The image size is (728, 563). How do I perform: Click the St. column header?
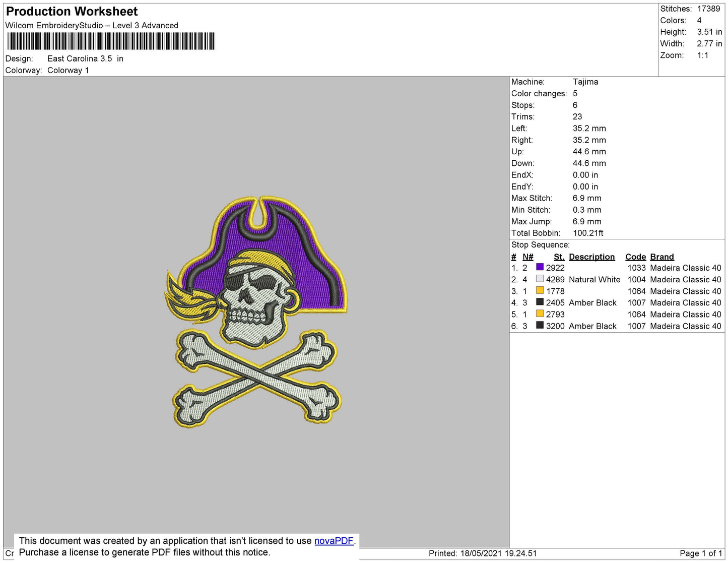pyautogui.click(x=559, y=257)
